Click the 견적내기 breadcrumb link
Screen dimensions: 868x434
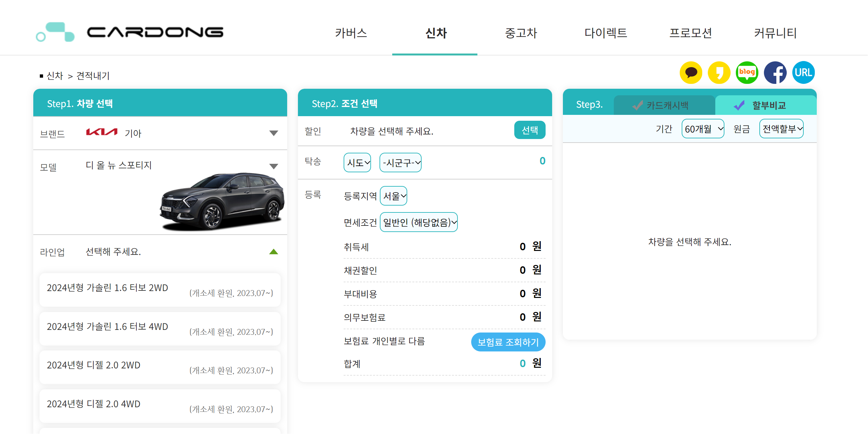[x=93, y=76]
